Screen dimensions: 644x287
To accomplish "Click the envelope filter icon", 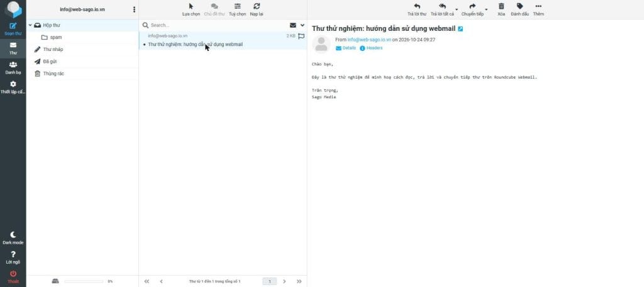I will point(293,25).
